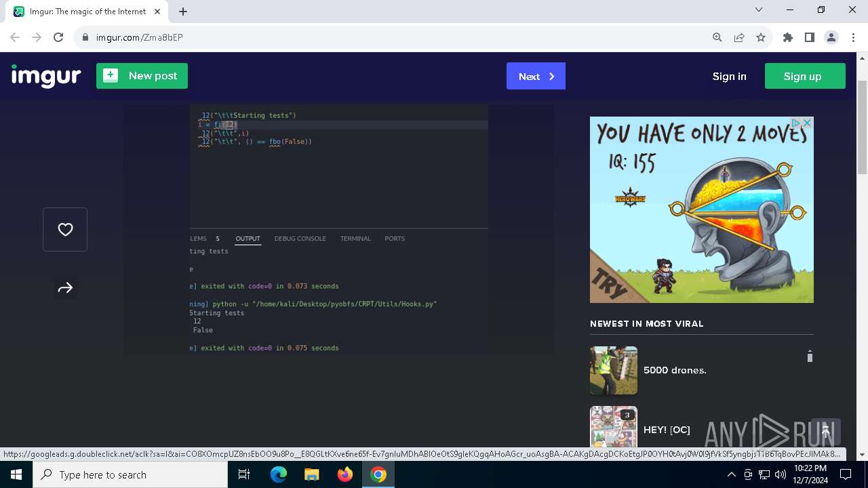Close the Imgur tab

coord(158,12)
